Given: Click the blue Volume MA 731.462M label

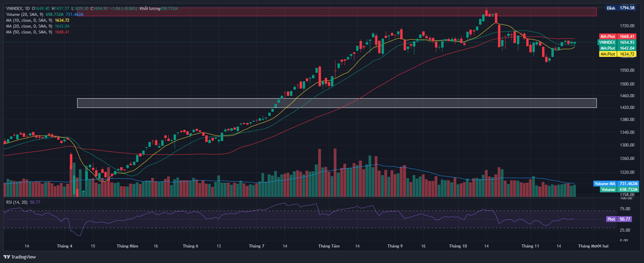Looking at the screenshot, I should click(616, 184).
